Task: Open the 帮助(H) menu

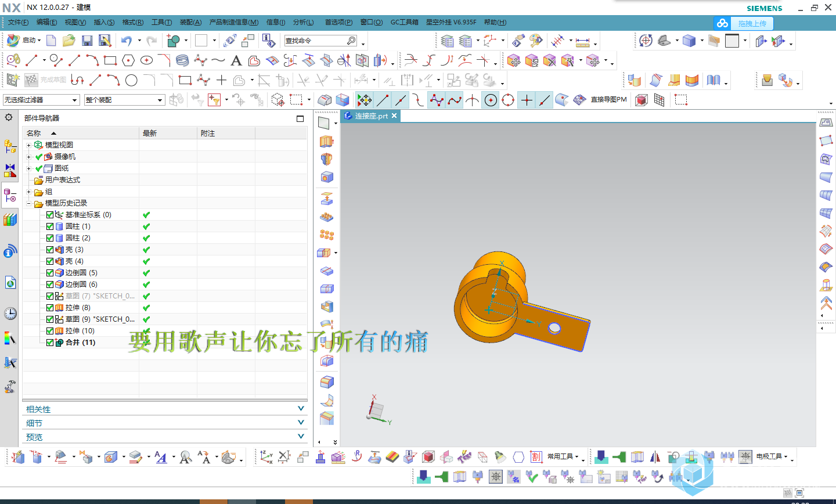Action: (x=495, y=22)
